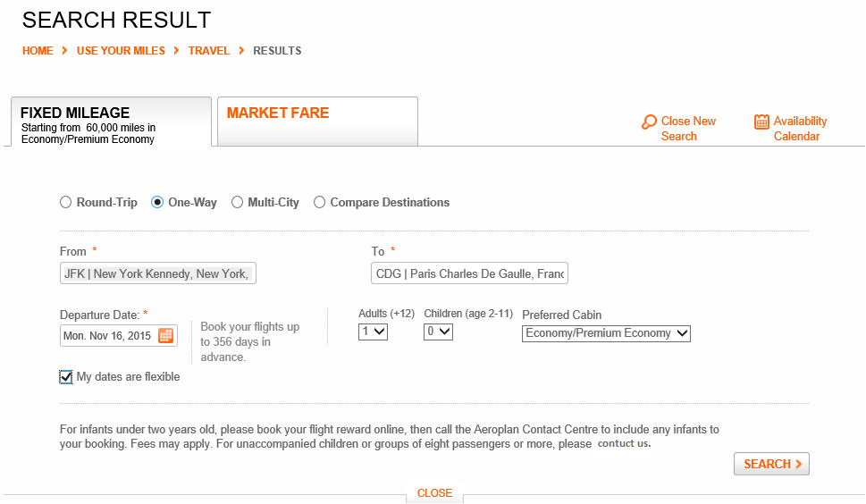Switch to the Market Fare tab
Image resolution: width=866 pixels, height=504 pixels.
[x=317, y=122]
